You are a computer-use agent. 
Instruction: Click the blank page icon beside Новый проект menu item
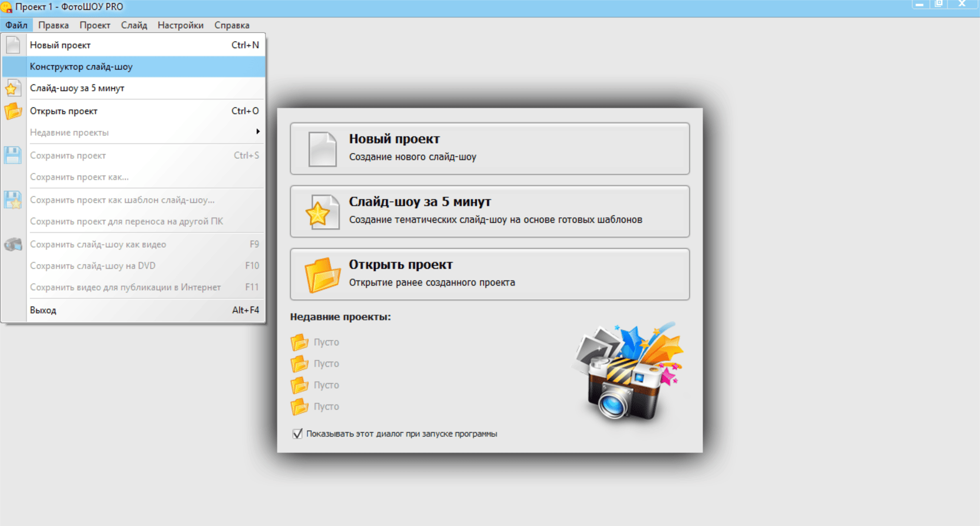click(x=13, y=45)
